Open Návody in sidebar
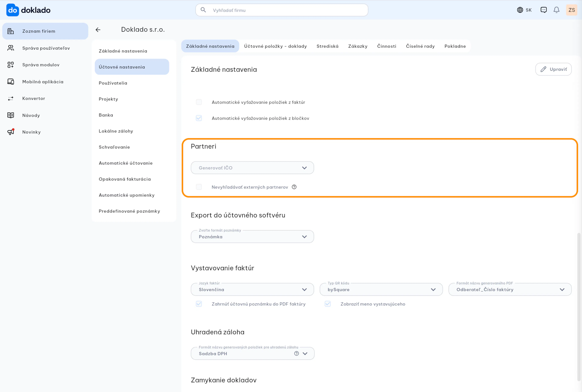582x392 pixels. (x=45, y=115)
